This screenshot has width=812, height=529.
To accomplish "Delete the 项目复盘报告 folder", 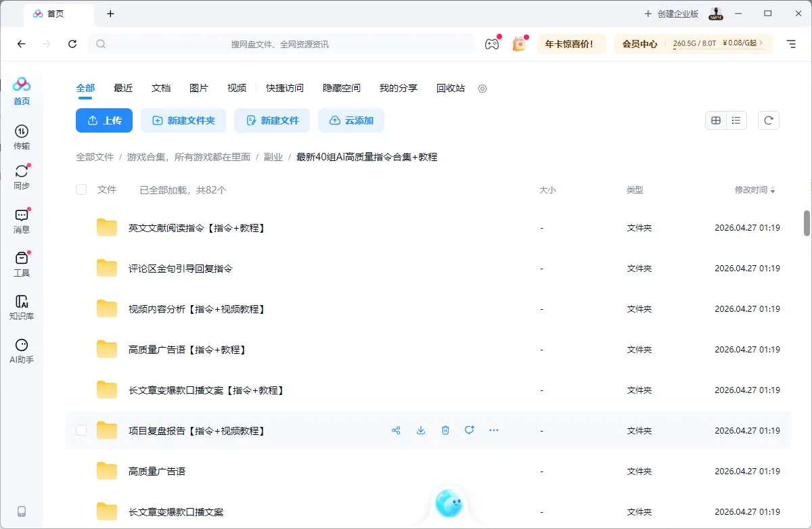I will click(445, 430).
